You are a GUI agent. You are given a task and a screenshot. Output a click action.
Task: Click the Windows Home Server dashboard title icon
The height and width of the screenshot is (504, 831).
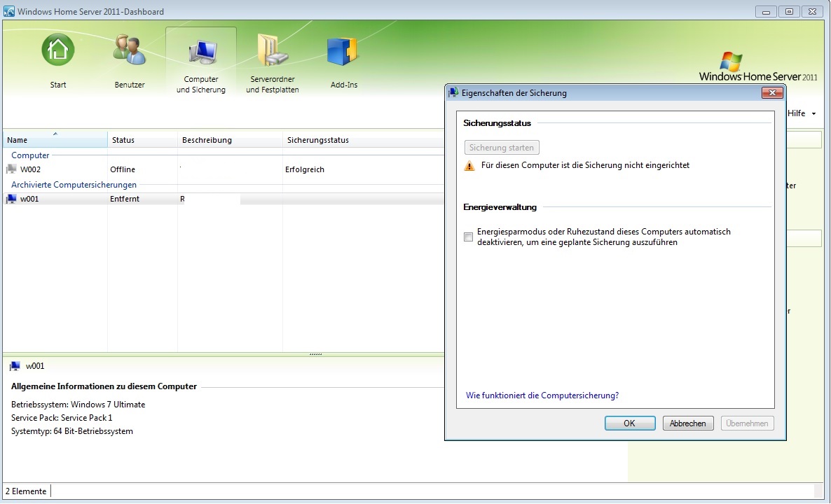(8, 11)
